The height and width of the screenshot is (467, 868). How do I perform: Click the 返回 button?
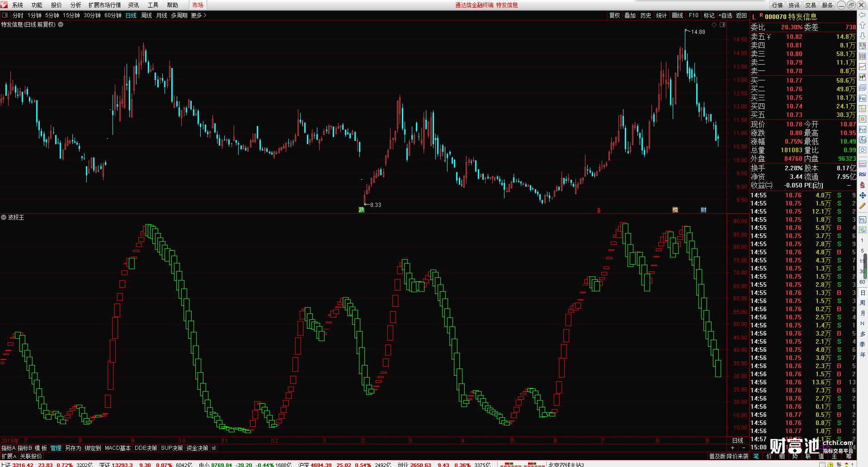pos(741,15)
